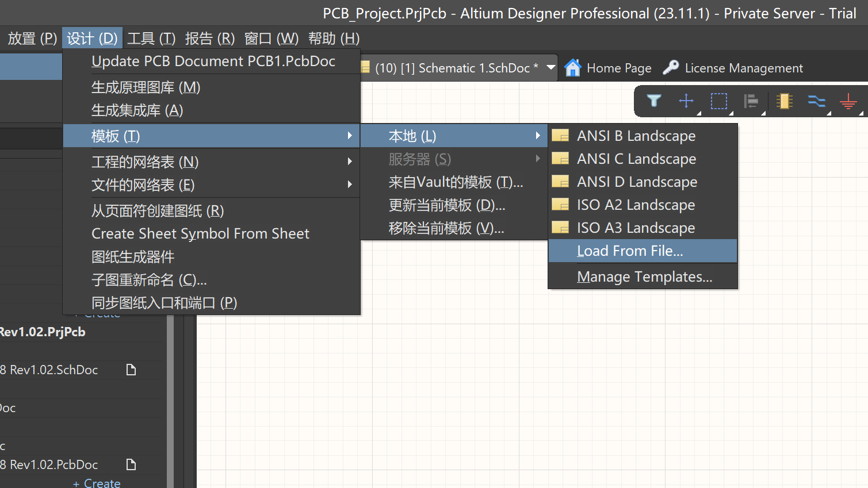Open Home Page via house icon
The image size is (868, 488).
pos(573,68)
